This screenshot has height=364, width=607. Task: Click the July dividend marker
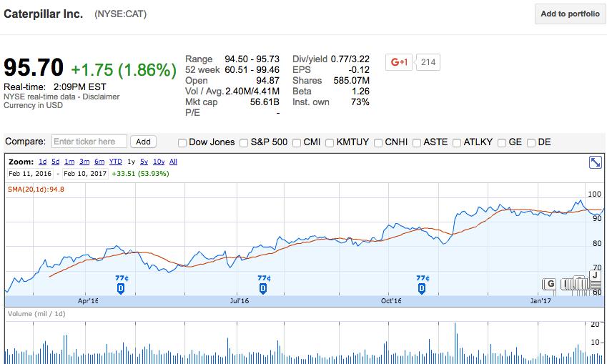coord(263,287)
